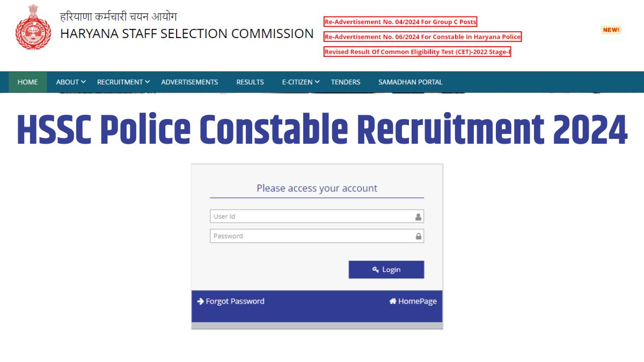Select the RESULTS navigation item
This screenshot has width=644, height=362.
[250, 82]
